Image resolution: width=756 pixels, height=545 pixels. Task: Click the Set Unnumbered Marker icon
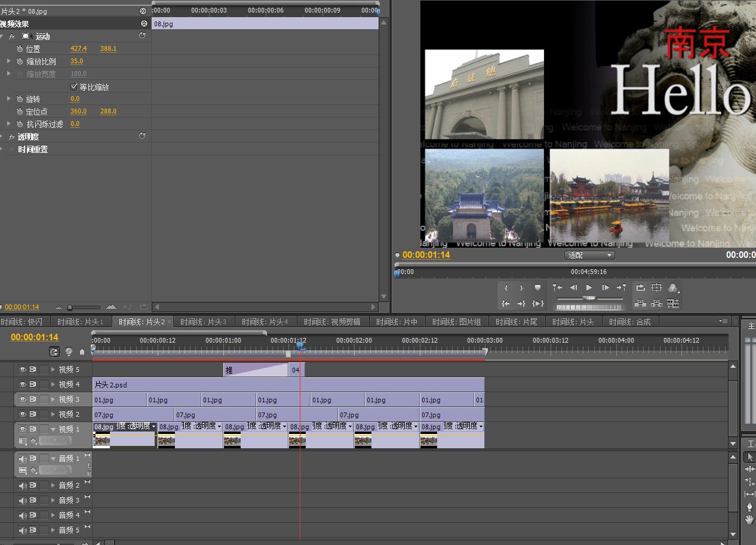coord(537,288)
